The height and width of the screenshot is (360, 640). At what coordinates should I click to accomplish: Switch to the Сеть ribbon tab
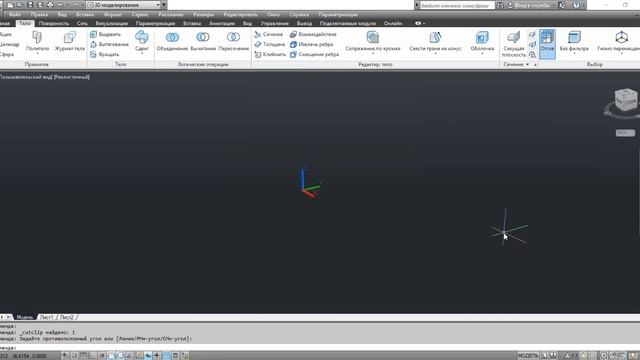(82, 24)
